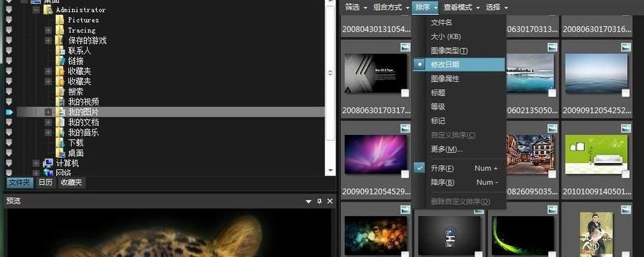Expand the 保存的游戏 tree node
The height and width of the screenshot is (257, 644).
click(x=48, y=40)
